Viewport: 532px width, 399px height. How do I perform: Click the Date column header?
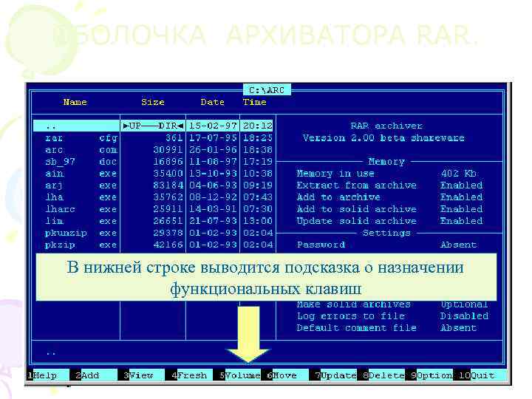click(212, 102)
